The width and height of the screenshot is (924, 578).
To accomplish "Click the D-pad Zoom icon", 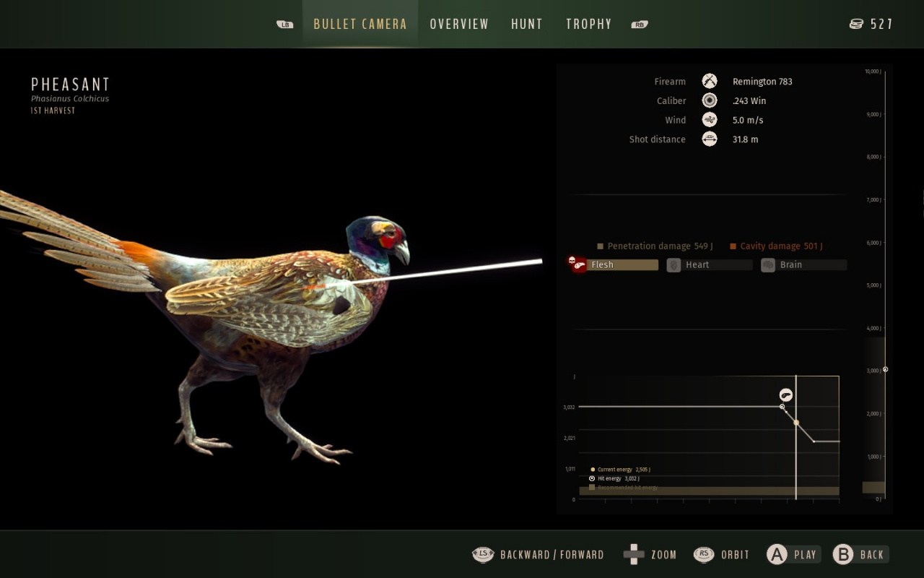I will point(634,554).
